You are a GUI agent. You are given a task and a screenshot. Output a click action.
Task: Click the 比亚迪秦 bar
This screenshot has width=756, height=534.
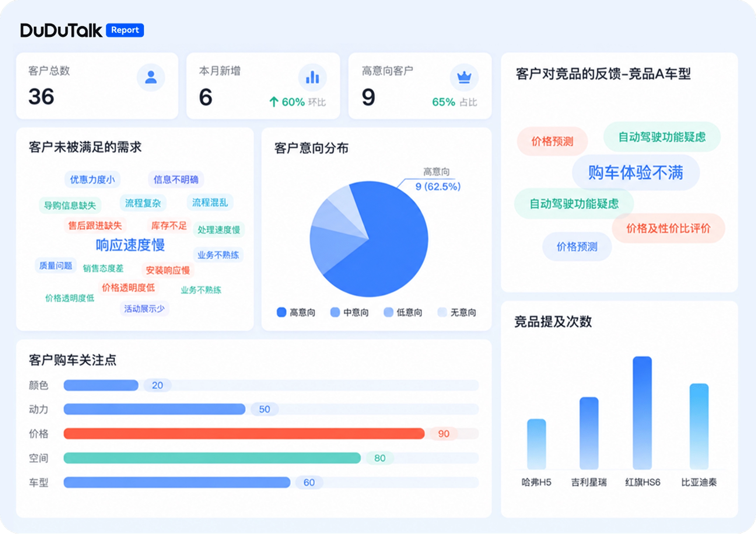click(699, 426)
